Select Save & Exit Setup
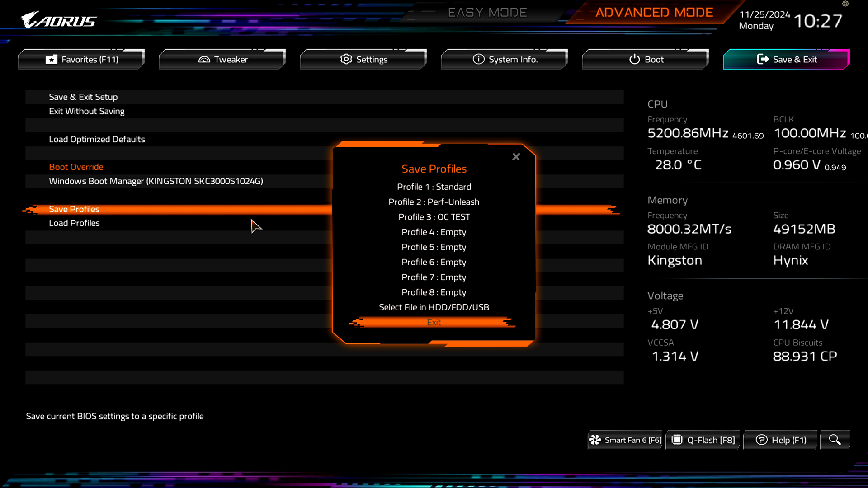Viewport: 868px width, 488px height. click(x=83, y=97)
